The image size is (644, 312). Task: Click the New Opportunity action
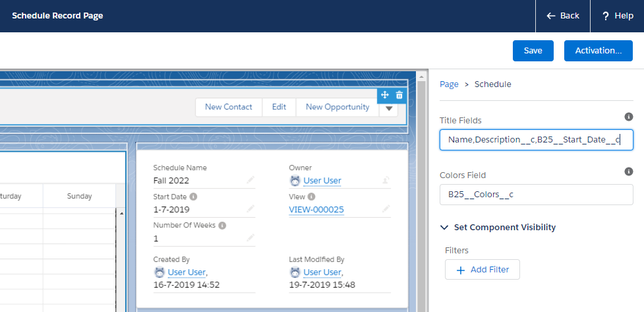click(x=337, y=107)
